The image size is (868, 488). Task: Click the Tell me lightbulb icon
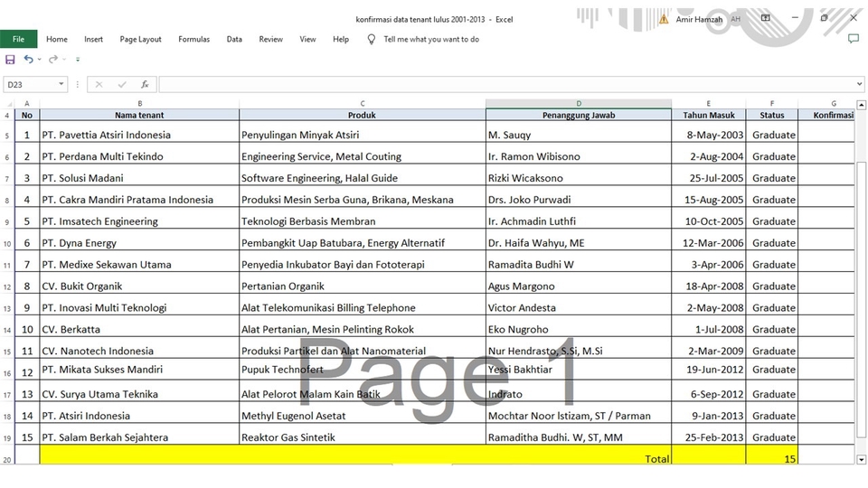pos(372,39)
